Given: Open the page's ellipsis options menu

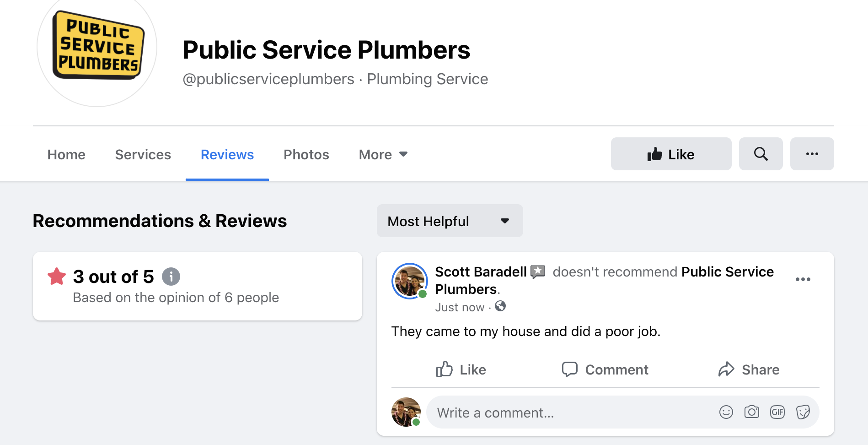Looking at the screenshot, I should tap(812, 154).
